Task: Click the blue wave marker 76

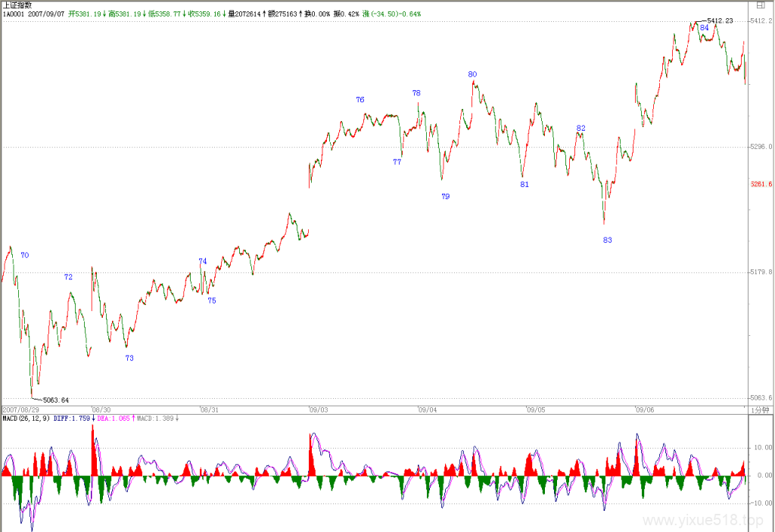Action: tap(360, 99)
